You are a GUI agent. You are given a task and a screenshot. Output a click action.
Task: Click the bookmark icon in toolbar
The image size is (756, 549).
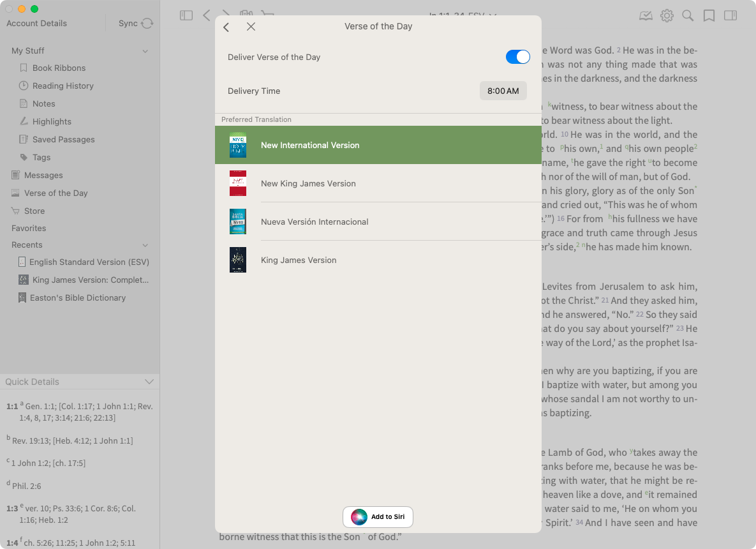tap(709, 15)
